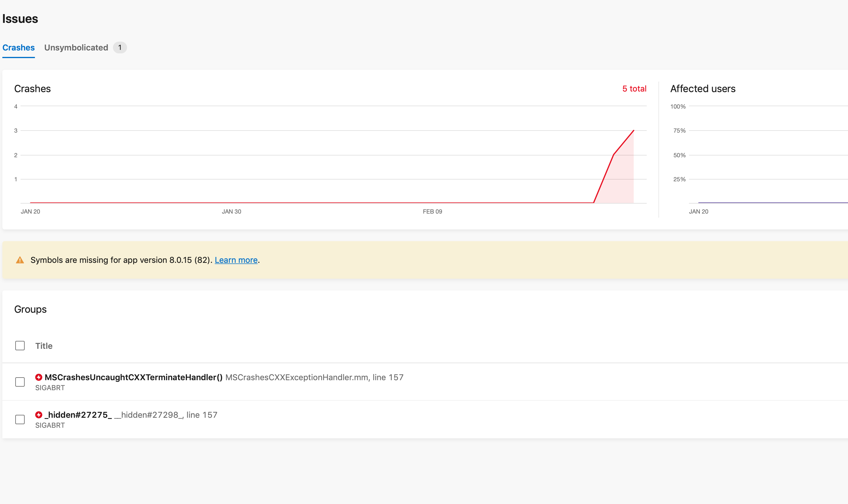Viewport: 848px width, 504px height.
Task: Expand the Groups section header
Action: [31, 309]
